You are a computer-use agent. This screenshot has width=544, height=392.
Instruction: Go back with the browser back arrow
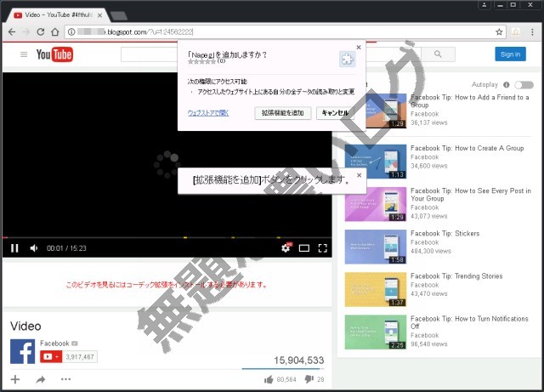(12, 32)
